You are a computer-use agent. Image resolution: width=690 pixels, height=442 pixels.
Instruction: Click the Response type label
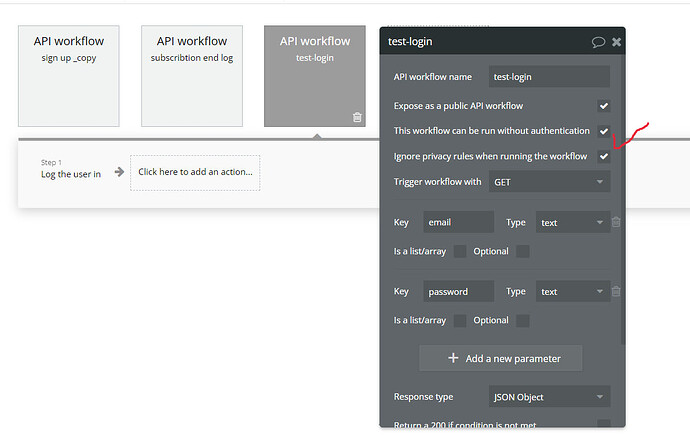coord(423,397)
